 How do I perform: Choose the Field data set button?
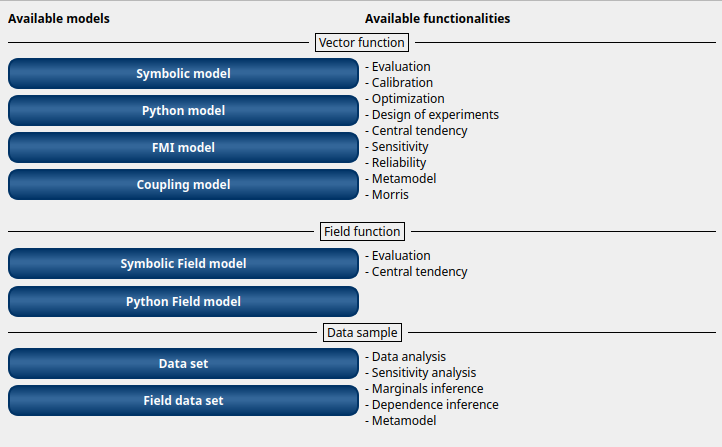(x=183, y=401)
